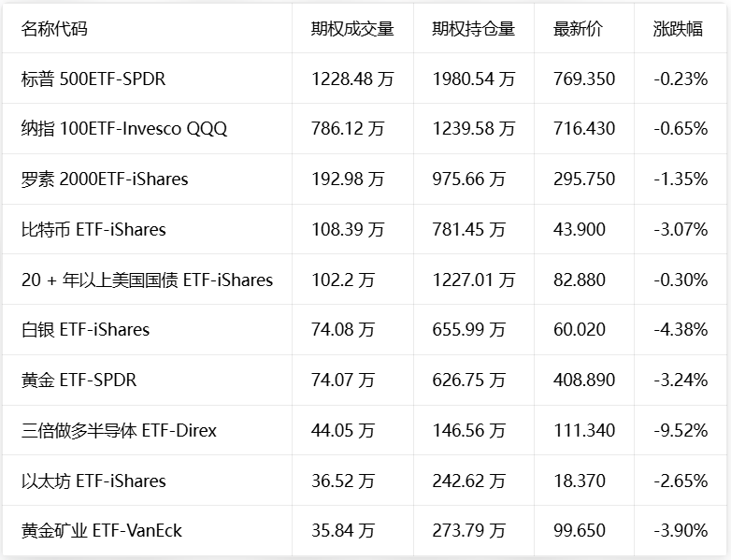Sort by 期权成交量 column header

pos(352,29)
